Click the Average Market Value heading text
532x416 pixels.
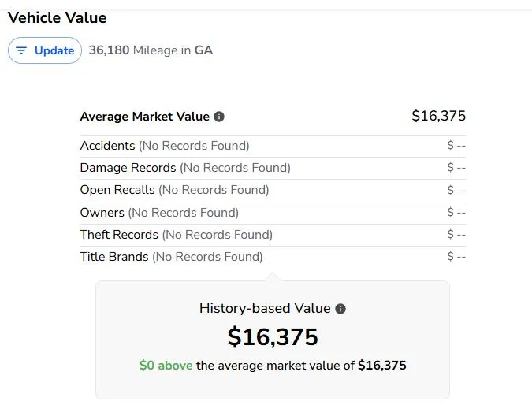click(144, 117)
